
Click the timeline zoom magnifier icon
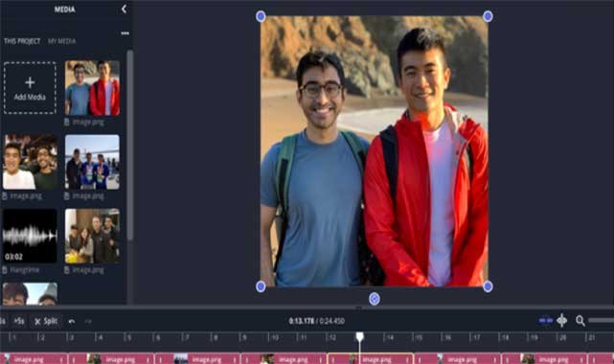[580, 321]
